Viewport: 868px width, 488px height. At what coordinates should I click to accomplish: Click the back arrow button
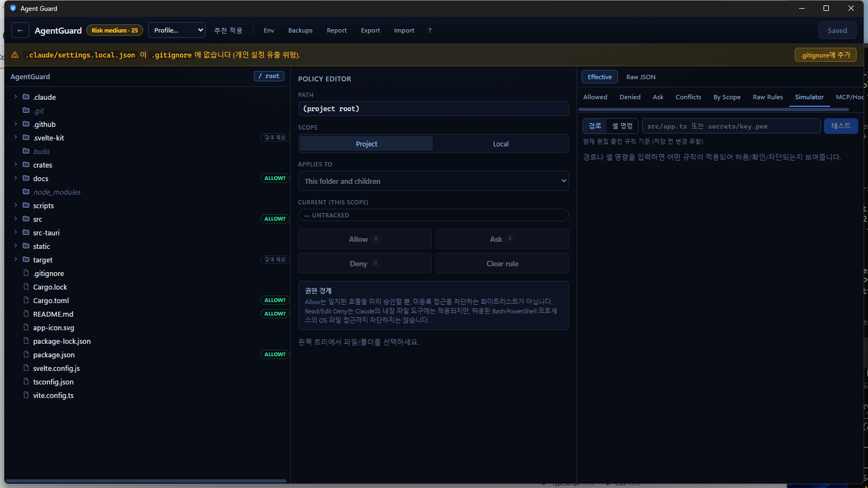point(20,30)
